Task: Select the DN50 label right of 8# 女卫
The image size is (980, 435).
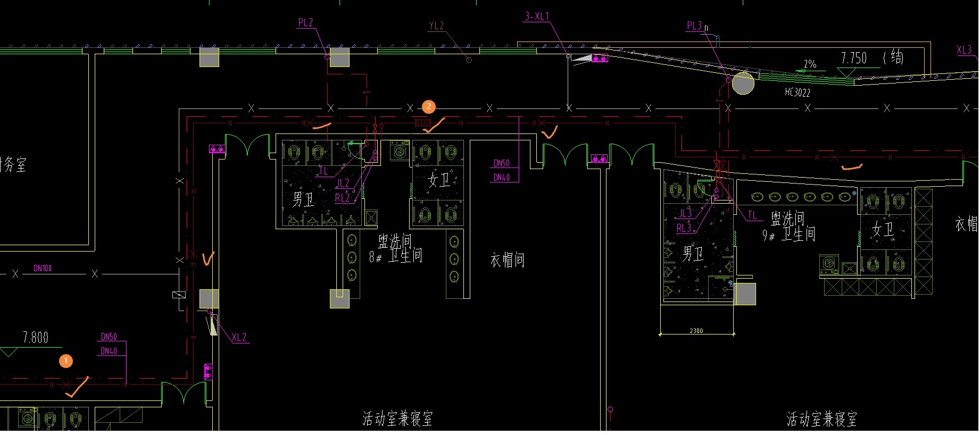Action: pos(502,163)
